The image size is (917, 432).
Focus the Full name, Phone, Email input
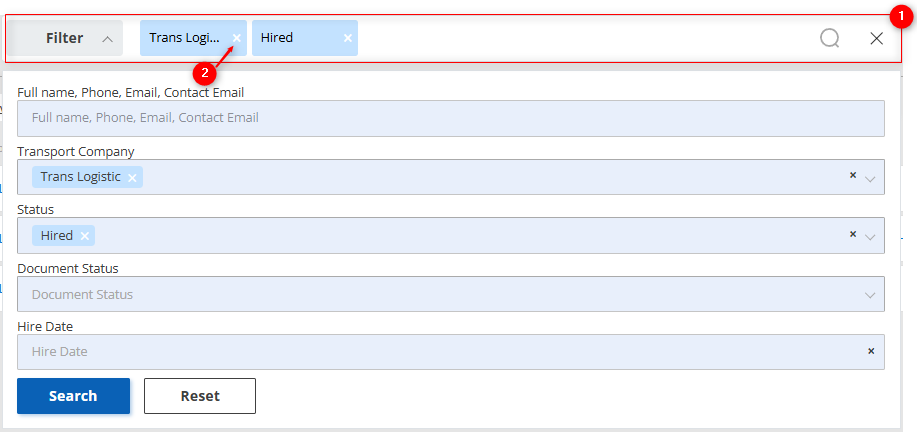[450, 118]
